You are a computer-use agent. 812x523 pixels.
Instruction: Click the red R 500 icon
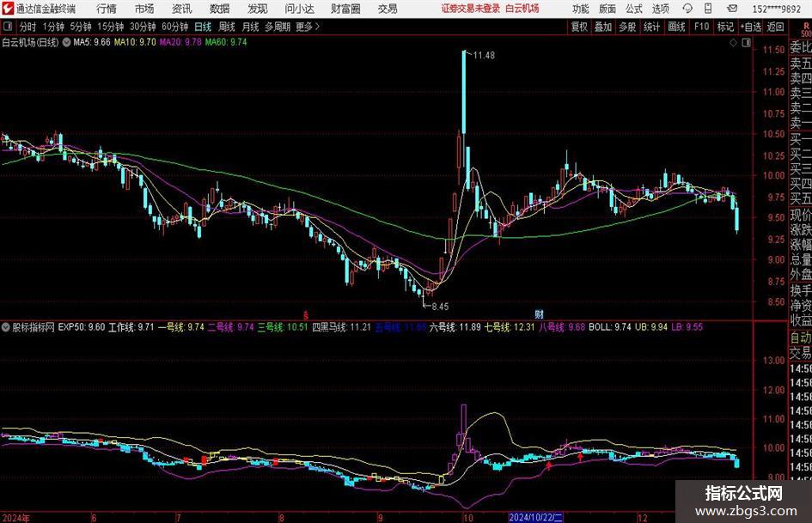click(806, 28)
